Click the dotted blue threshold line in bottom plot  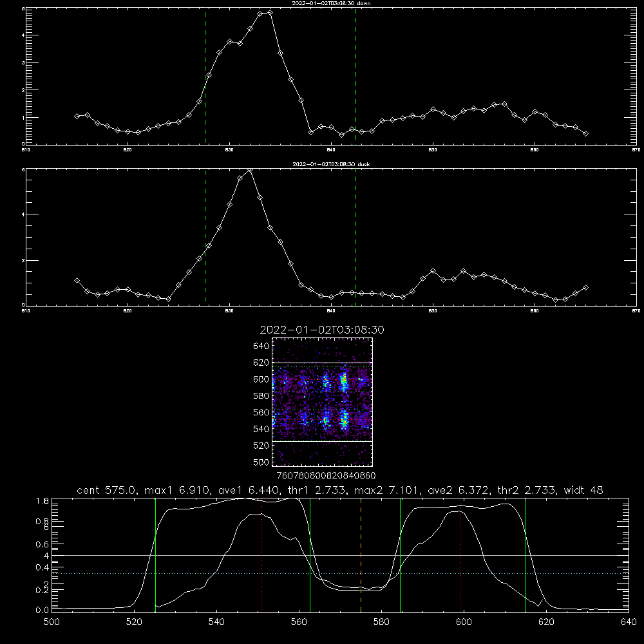tap(340, 573)
